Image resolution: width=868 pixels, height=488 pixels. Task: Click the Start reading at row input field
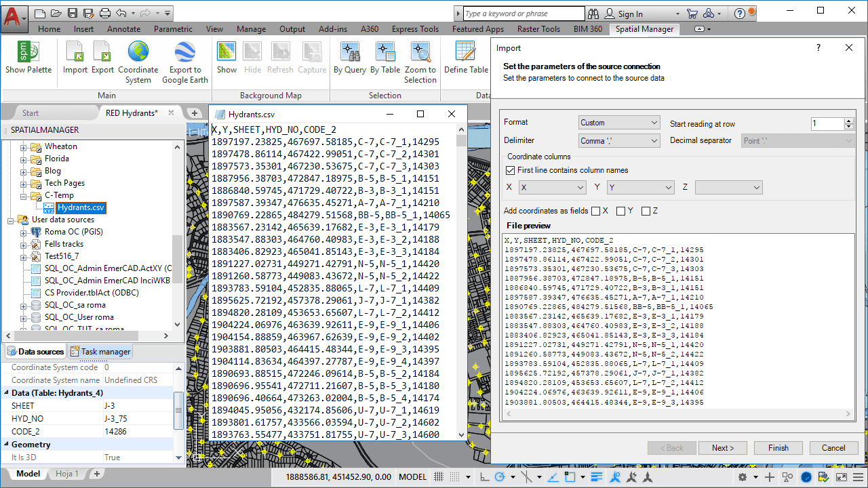[x=827, y=124]
